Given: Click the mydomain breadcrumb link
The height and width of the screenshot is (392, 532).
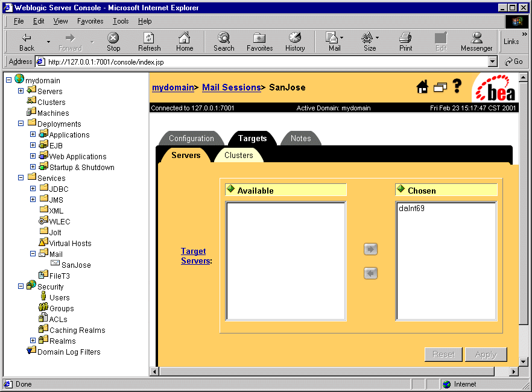Looking at the screenshot, I should coord(173,87).
